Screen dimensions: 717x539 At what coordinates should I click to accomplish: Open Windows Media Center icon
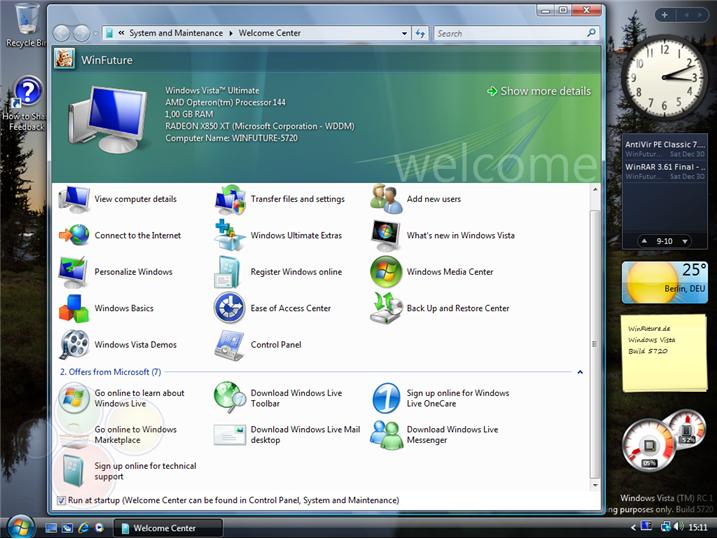[385, 272]
